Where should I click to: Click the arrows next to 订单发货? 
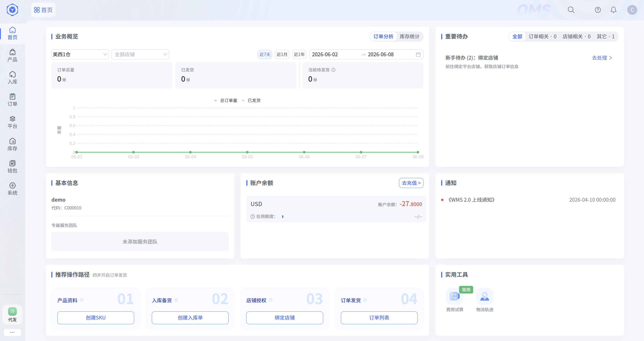tap(365, 300)
